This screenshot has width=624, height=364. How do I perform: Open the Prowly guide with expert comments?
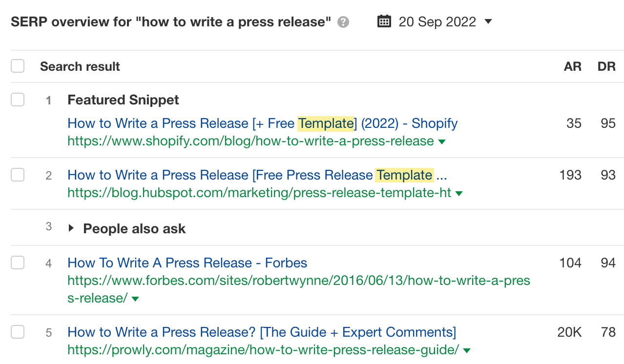(x=262, y=332)
